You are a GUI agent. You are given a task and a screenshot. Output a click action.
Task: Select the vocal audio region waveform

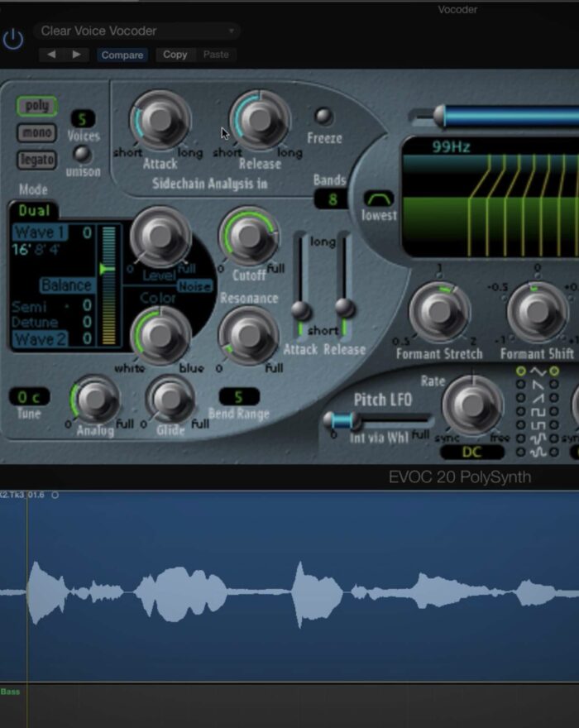pyautogui.click(x=289, y=592)
